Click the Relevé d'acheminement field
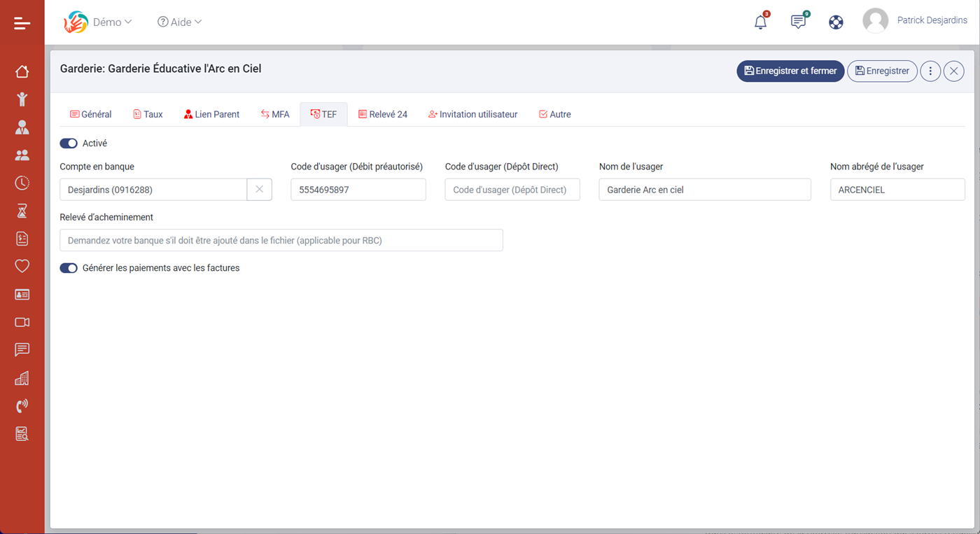 (x=281, y=240)
